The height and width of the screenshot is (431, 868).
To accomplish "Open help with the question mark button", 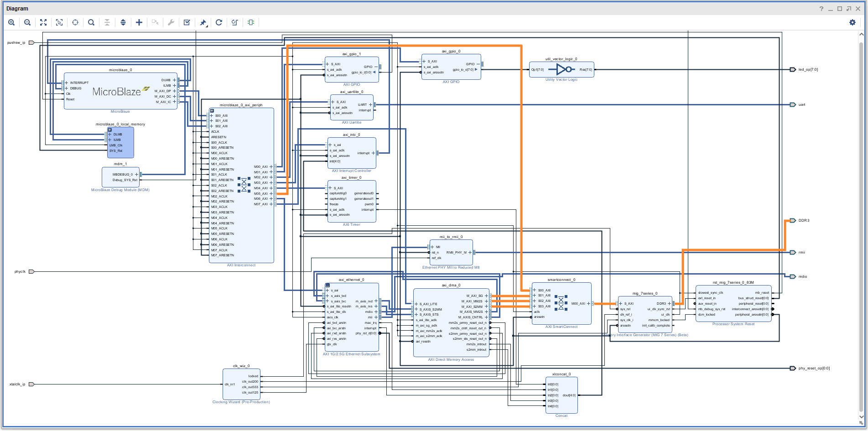I will click(x=821, y=9).
